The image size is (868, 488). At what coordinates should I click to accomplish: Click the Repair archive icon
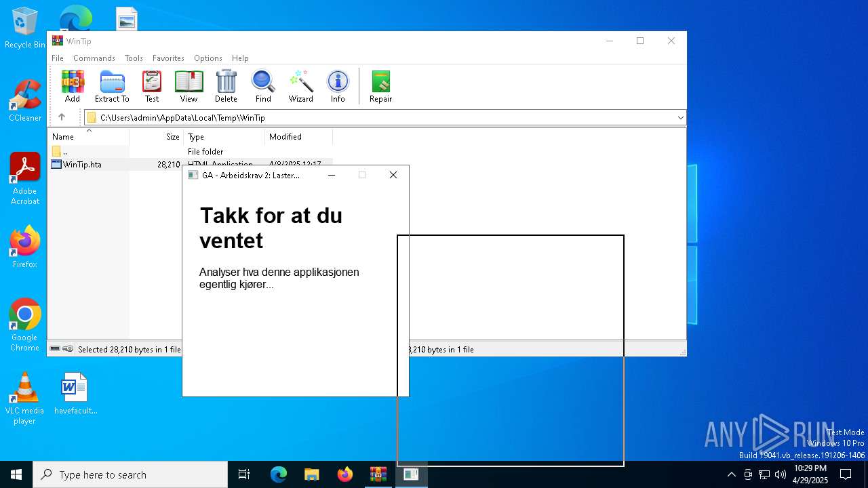pos(380,87)
